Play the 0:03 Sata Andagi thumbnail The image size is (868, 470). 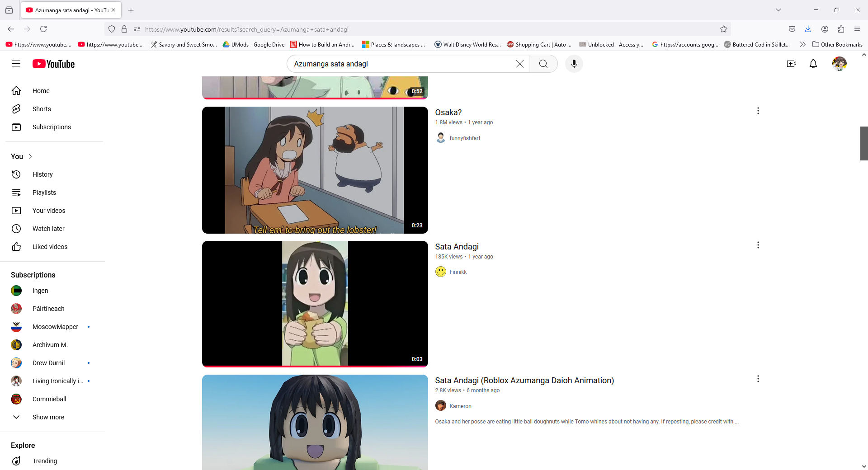315,304
